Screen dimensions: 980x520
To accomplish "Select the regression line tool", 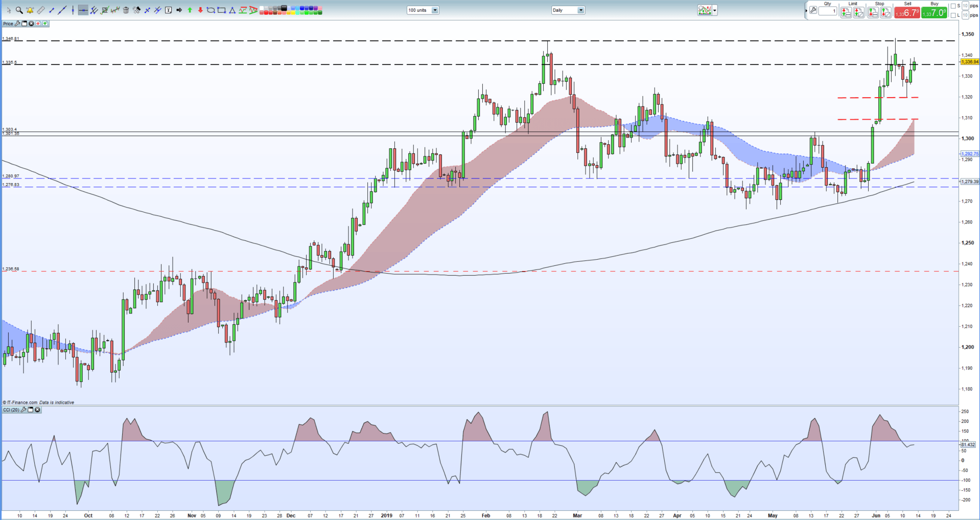I will point(115,10).
